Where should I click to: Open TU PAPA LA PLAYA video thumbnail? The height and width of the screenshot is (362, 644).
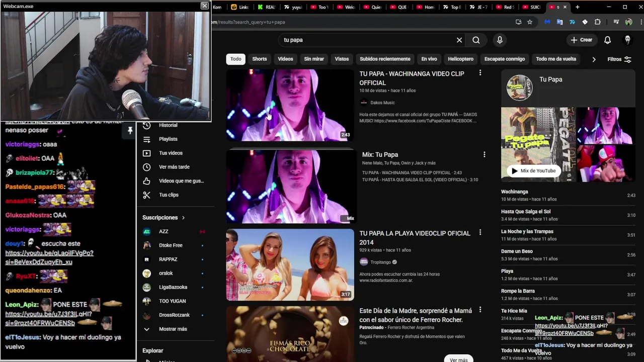tap(290, 264)
